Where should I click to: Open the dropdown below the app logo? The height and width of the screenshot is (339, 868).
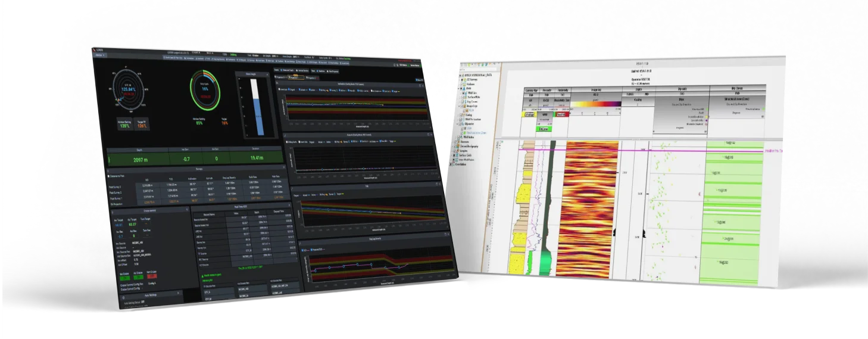point(99,55)
